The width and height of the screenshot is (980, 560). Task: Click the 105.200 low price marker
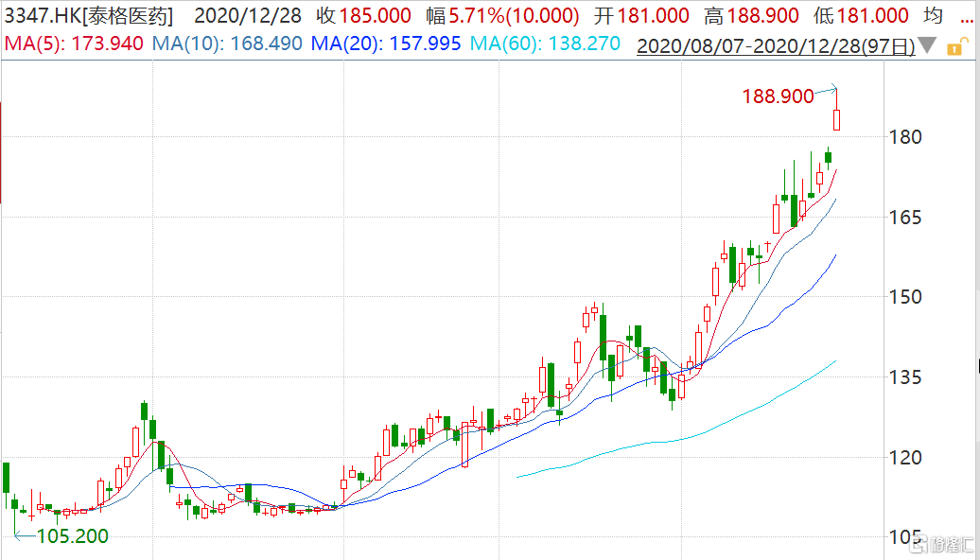[72, 536]
